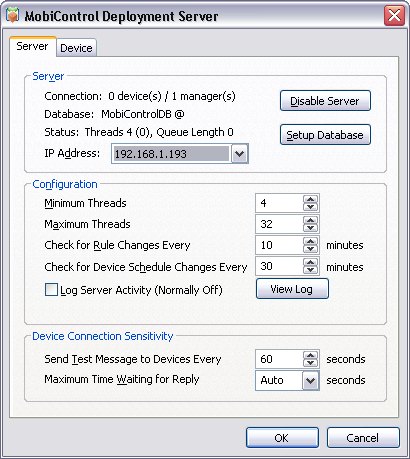410x459 pixels.
Task: Expand Maximum Time Waiting for Reply dropdown
Action: point(310,380)
